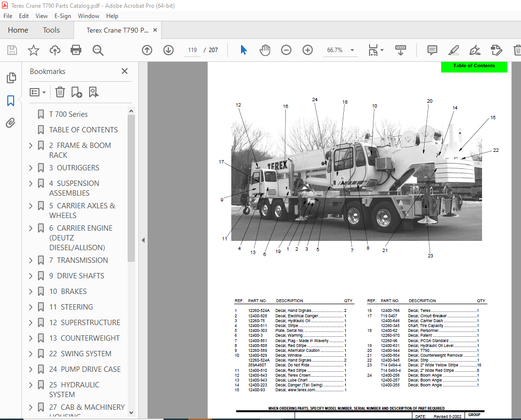Expand the 27 CAB & MACHINERY bookmark

[31, 407]
